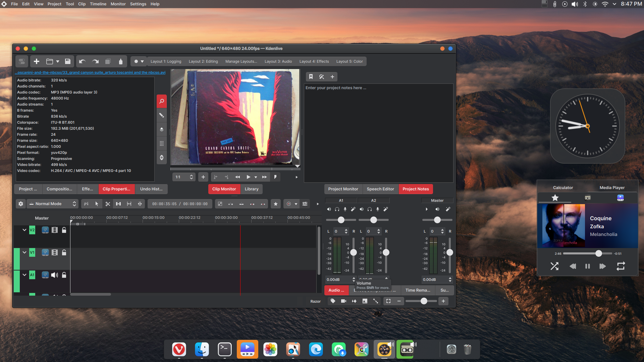
Task: Toggle clip tags icon in timeline status bar
Action: [333, 301]
